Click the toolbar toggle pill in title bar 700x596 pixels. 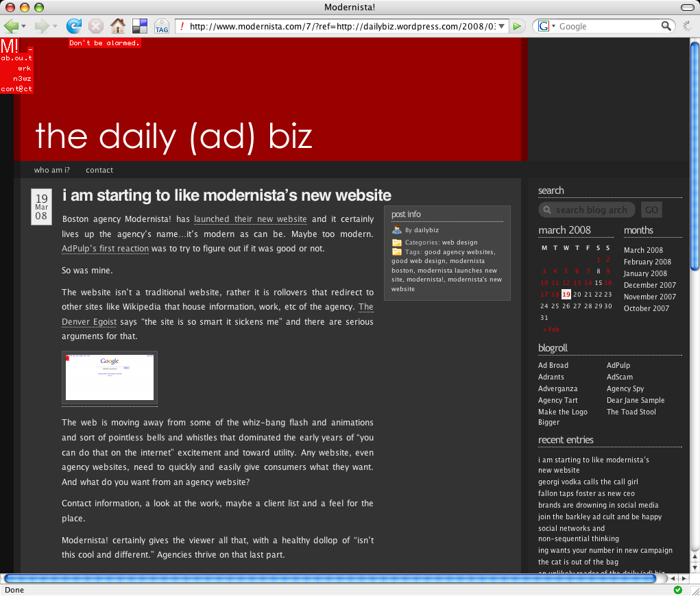pyautogui.click(x=687, y=7)
